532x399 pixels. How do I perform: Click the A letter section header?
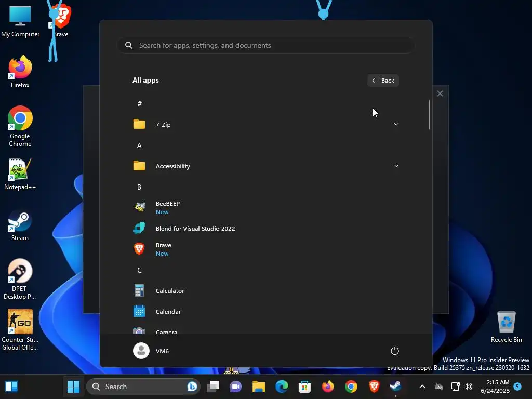[139, 145]
